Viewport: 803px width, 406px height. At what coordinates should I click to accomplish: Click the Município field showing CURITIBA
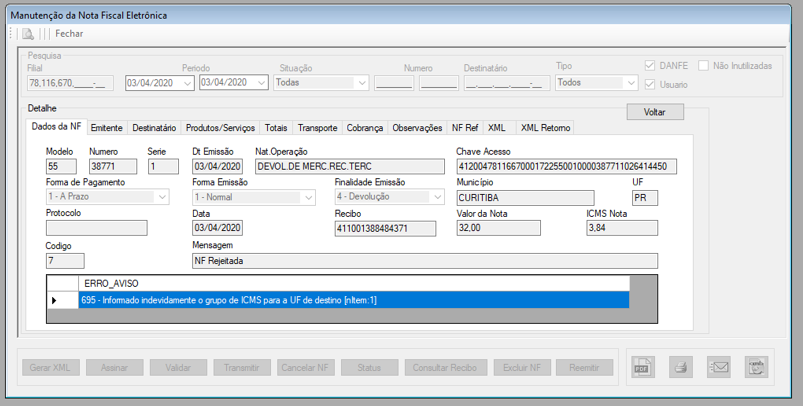click(525, 198)
